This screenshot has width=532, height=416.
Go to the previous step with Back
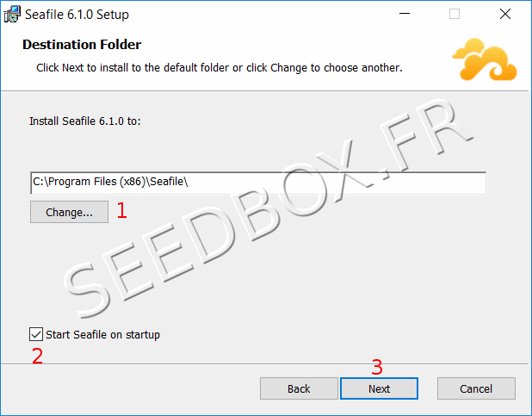[x=299, y=388]
